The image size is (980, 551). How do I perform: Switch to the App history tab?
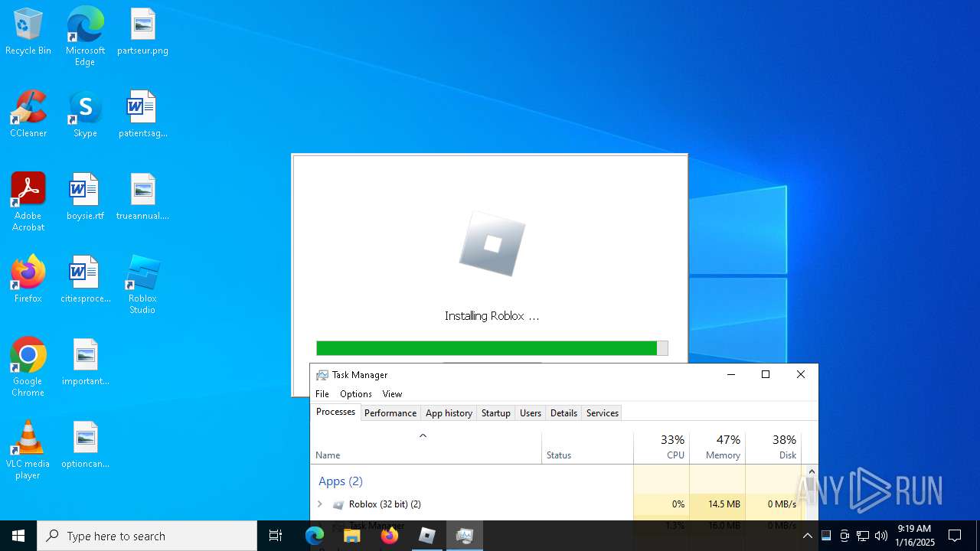[449, 413]
